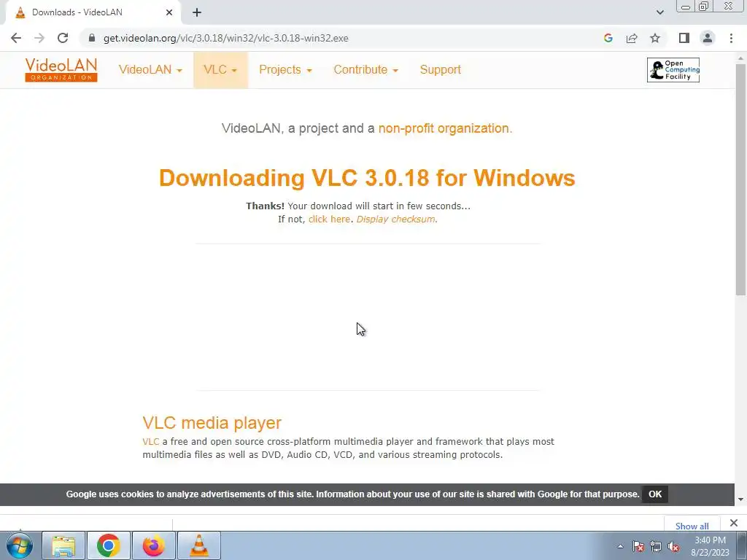Open the VLC media player heading link
This screenshot has width=747, height=560.
coord(212,423)
